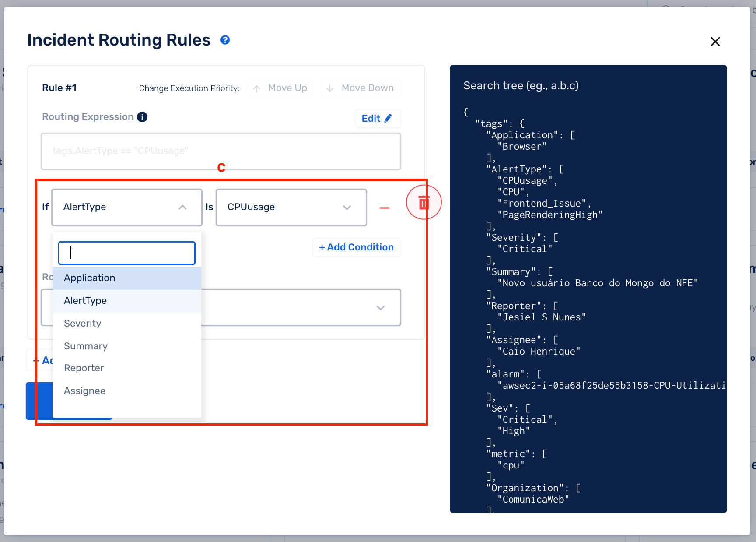Remove condition with red minus icon

tap(385, 208)
